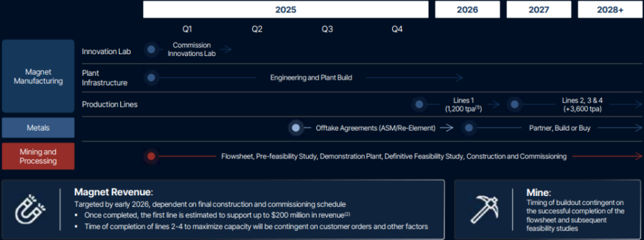Click the Partner, Build or Buy dot
644x240 pixels.
point(469,127)
